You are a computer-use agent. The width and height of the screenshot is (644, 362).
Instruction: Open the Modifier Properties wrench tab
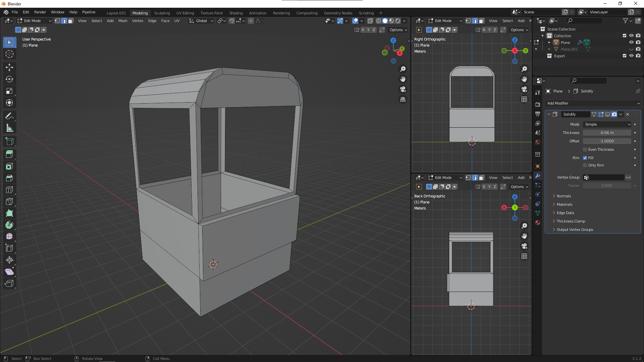coord(538,176)
